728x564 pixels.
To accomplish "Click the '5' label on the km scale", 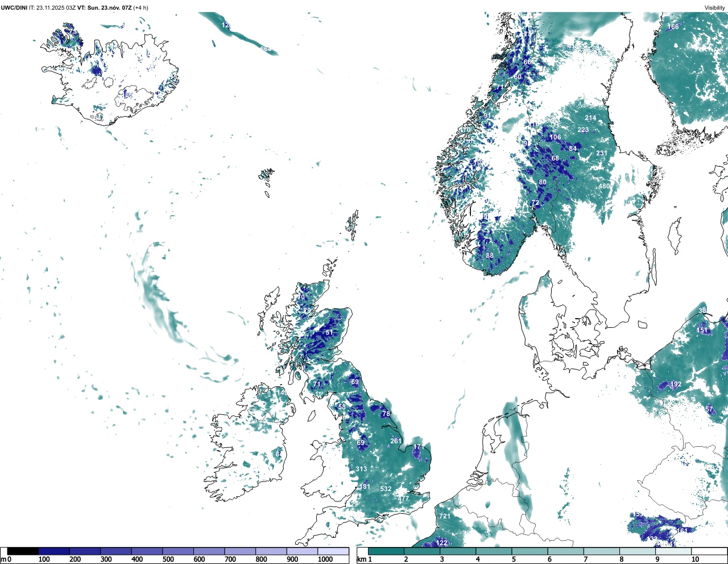I will (513, 559).
